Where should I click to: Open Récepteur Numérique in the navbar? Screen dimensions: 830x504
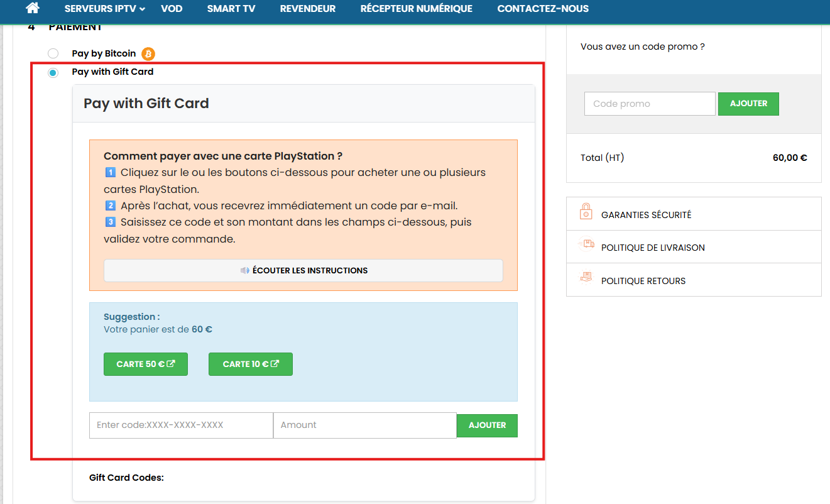point(416,9)
